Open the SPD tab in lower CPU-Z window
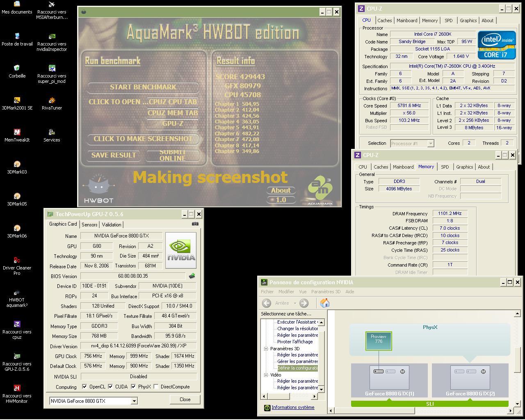Screen dimensions: 525x420 [x=445, y=167]
